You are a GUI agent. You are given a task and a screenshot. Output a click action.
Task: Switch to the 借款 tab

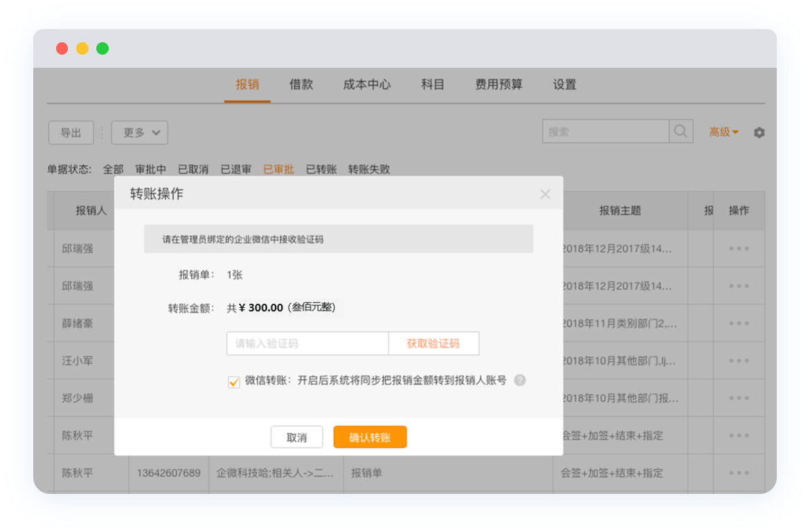pos(301,84)
